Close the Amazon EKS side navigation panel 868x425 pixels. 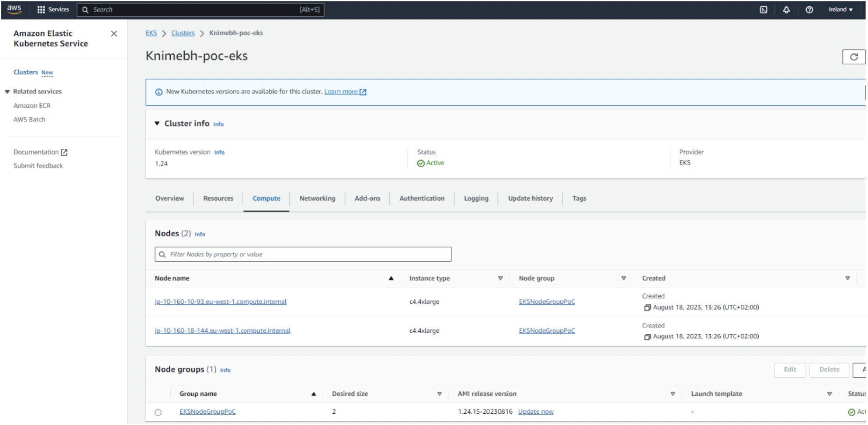[x=114, y=34]
